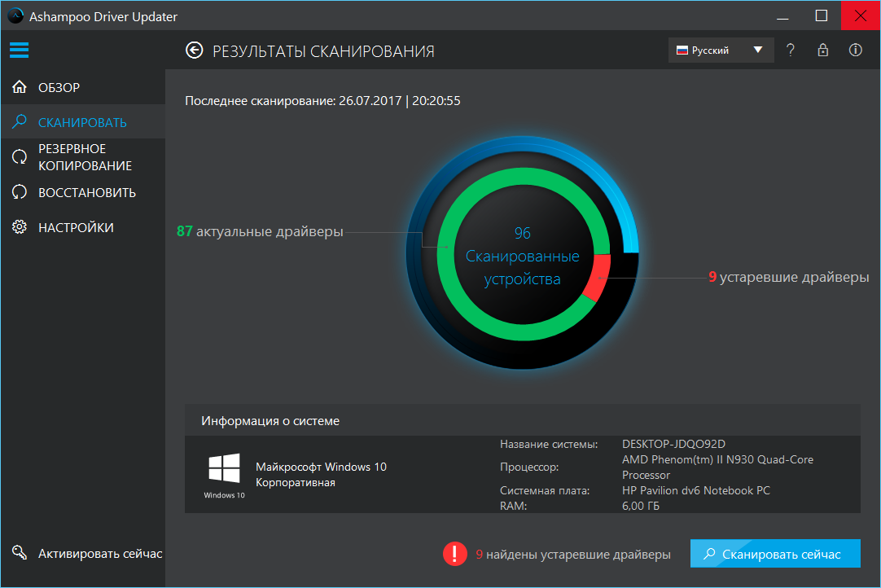This screenshot has width=881, height=588.
Task: Open the ОБЗОР section
Action: [83, 87]
